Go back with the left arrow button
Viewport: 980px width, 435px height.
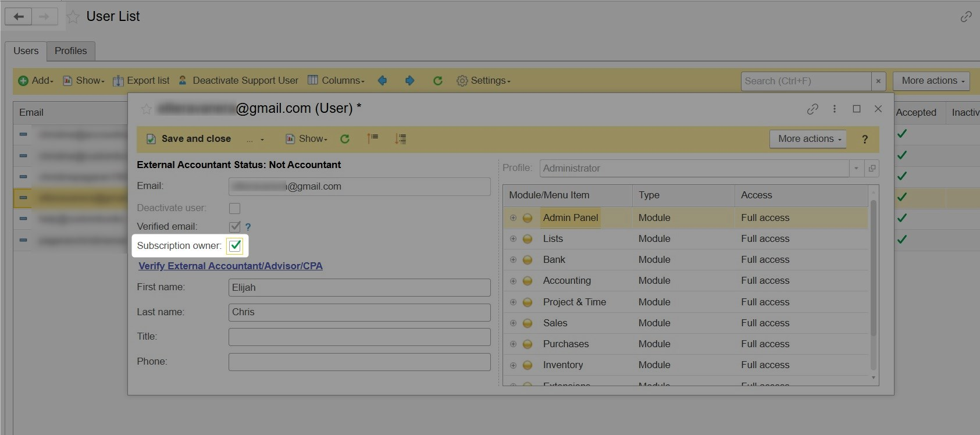point(19,16)
